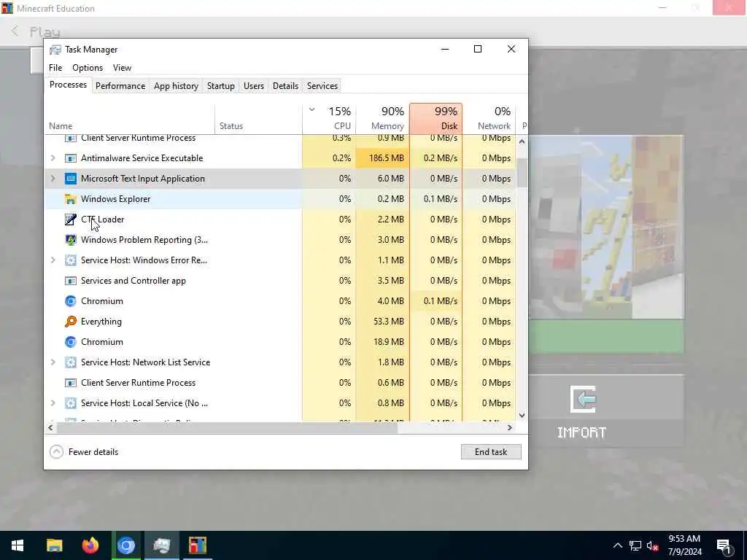Sort by the Name column header
This screenshot has width=747, height=560.
pos(130,119)
